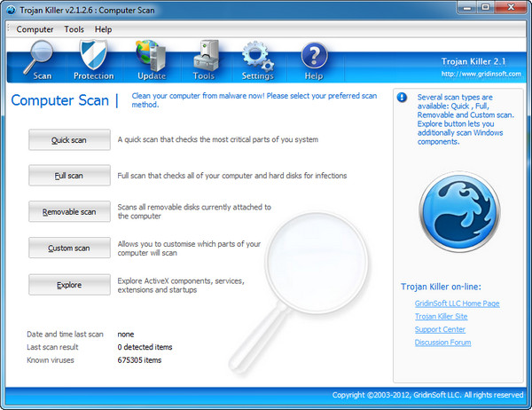Open the Settings gears section

(257, 61)
